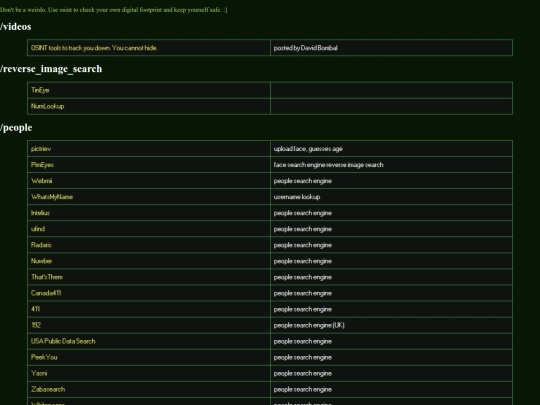The image size is (540, 405).
Task: Open the ufind link
Action: point(38,229)
